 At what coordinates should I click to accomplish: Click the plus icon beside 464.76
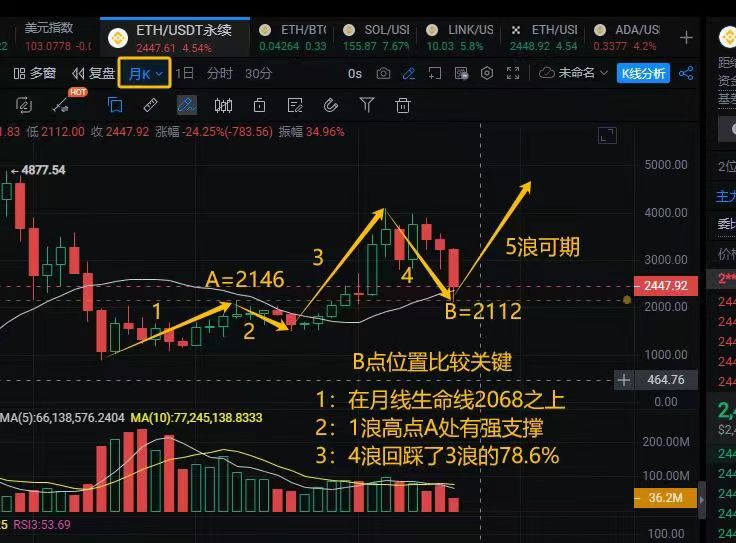coord(624,380)
